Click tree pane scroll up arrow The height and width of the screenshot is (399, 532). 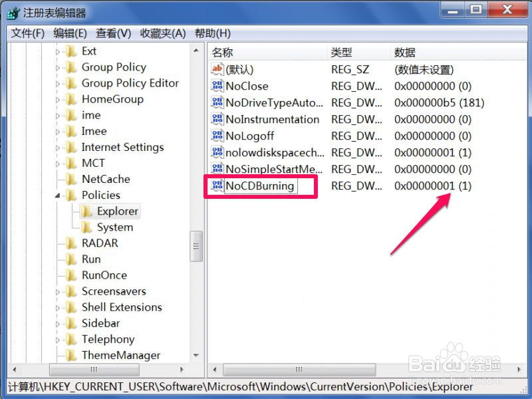pos(196,51)
